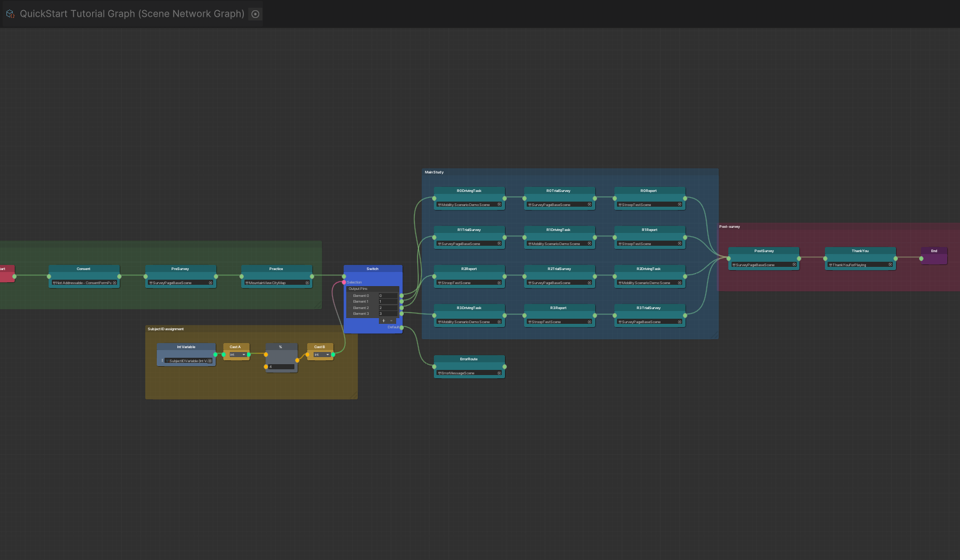Click the Default output port on Switch
960x560 pixels.
click(x=401, y=328)
